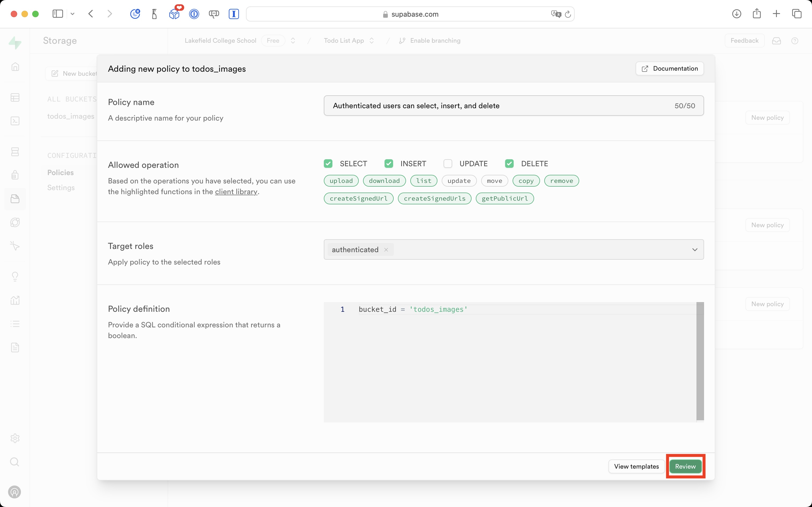812x507 pixels.
Task: Open the SQL Editor sidebar icon
Action: [x=15, y=121]
